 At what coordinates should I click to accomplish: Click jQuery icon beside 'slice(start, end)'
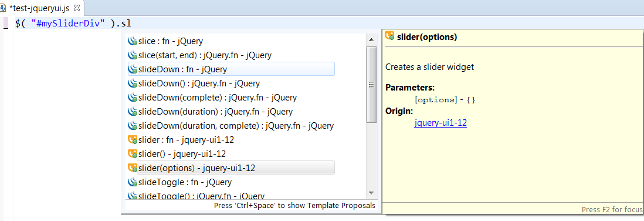point(132,55)
